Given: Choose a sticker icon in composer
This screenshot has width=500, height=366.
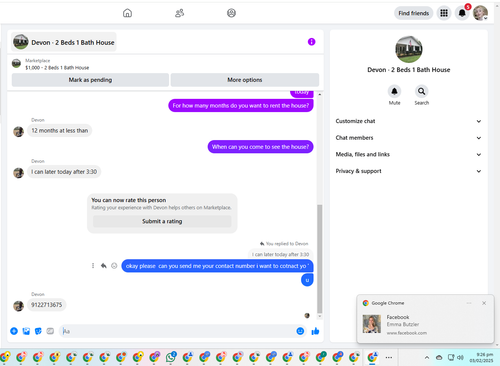Looking at the screenshot, I should coord(38,331).
